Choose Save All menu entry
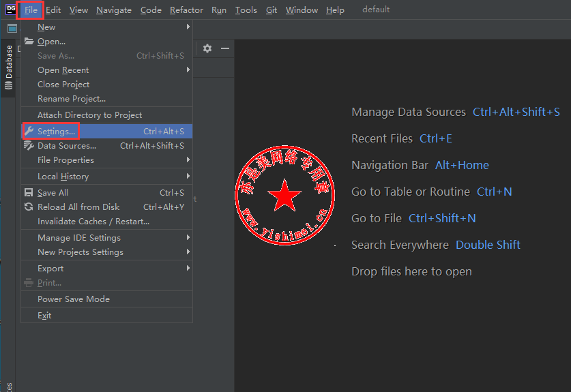Image resolution: width=571 pixels, height=392 pixels. point(106,192)
